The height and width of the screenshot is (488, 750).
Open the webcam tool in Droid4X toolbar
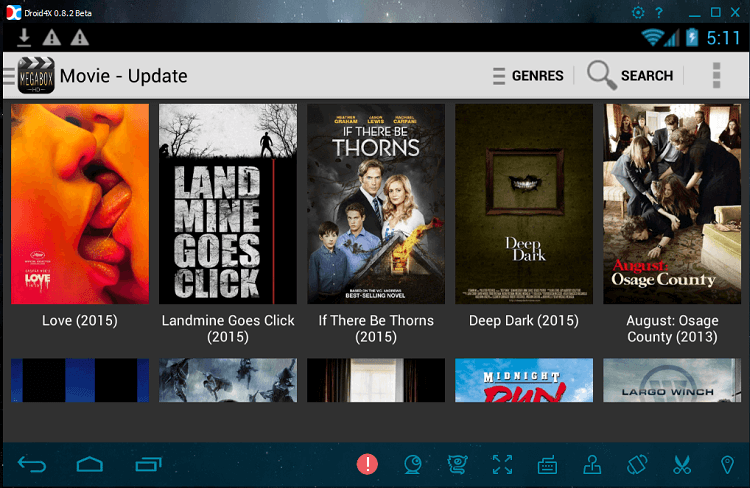coord(412,465)
